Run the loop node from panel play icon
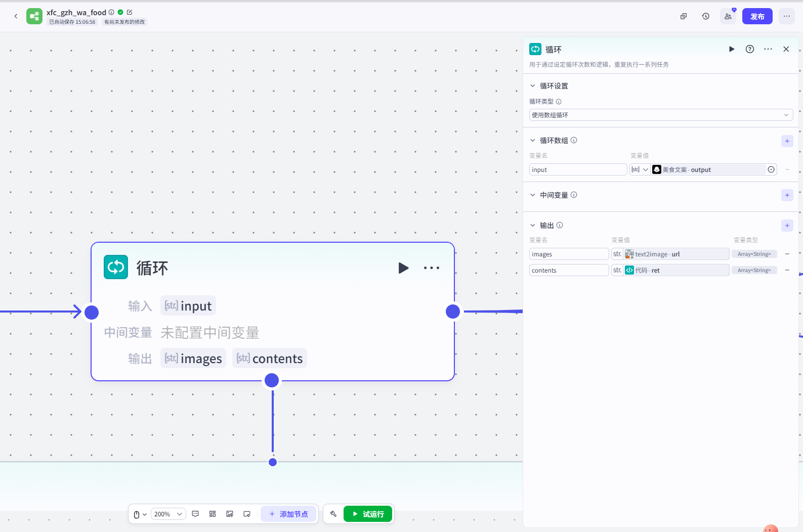 pos(732,49)
